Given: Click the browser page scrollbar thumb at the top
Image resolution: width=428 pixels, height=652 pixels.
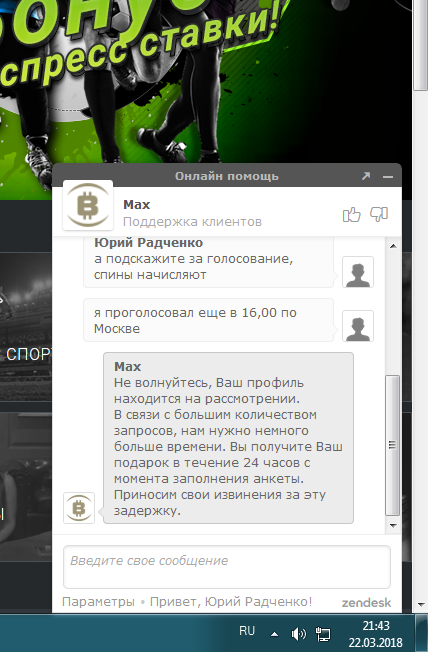Looking at the screenshot, I should click(x=421, y=44).
